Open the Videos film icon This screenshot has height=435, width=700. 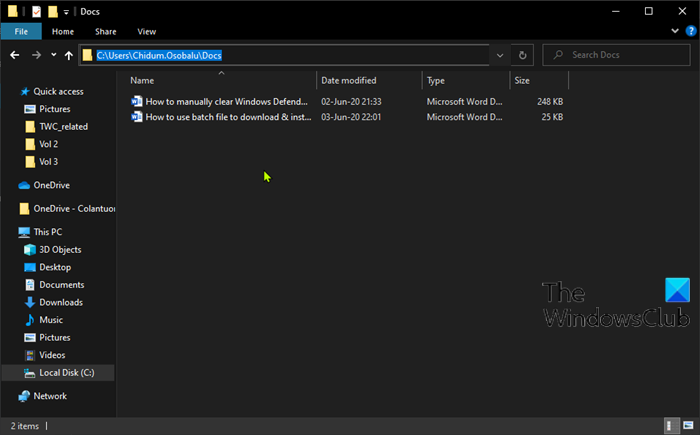(x=30, y=355)
